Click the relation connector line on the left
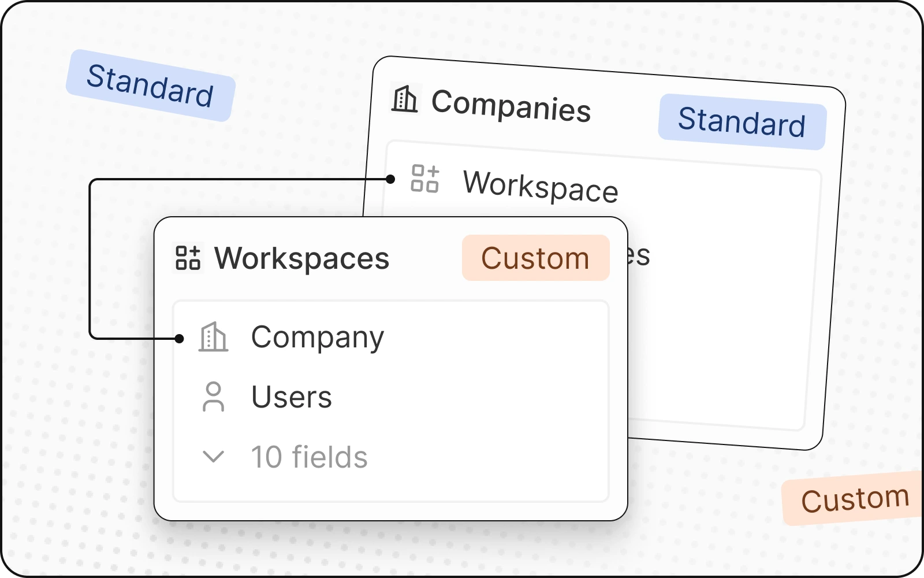Viewport: 924px width, 578px height. (x=90, y=260)
